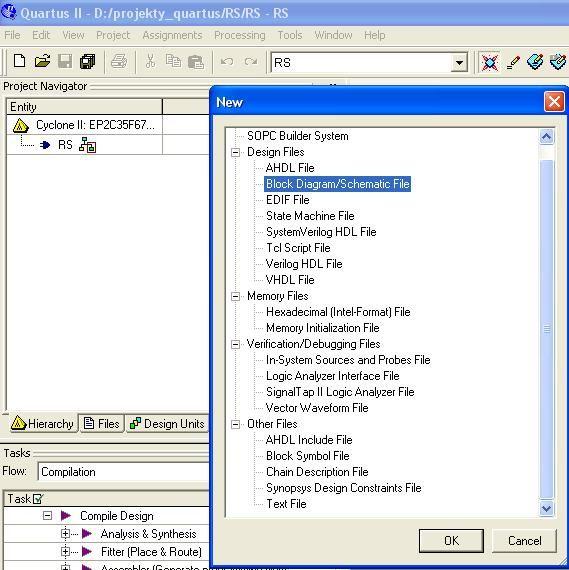Click the Print toolbar icon

(119, 61)
